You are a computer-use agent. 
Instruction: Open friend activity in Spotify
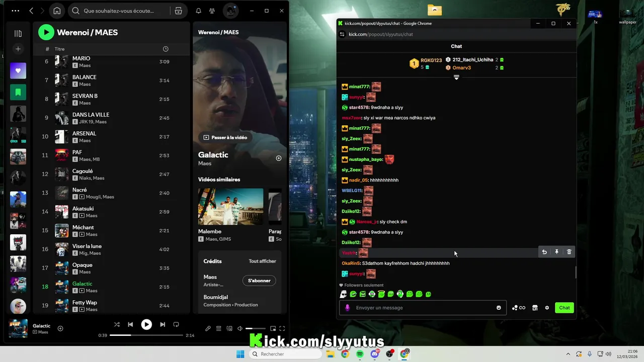212,11
